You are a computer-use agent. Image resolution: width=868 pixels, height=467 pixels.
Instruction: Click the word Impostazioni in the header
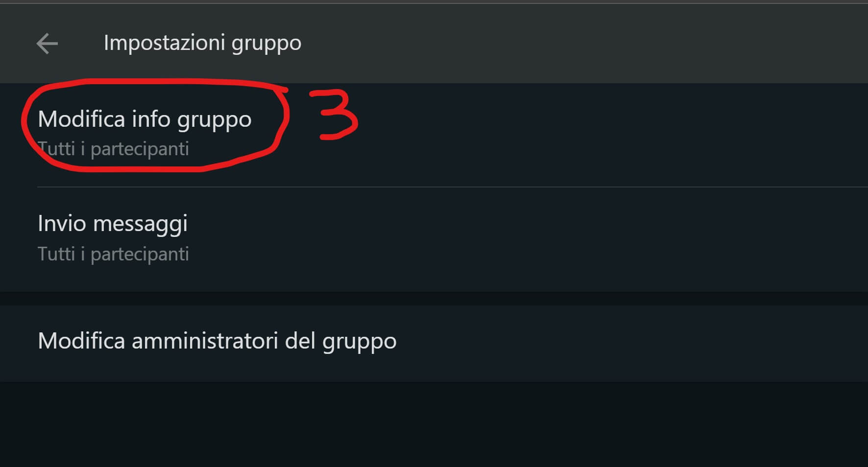click(165, 44)
